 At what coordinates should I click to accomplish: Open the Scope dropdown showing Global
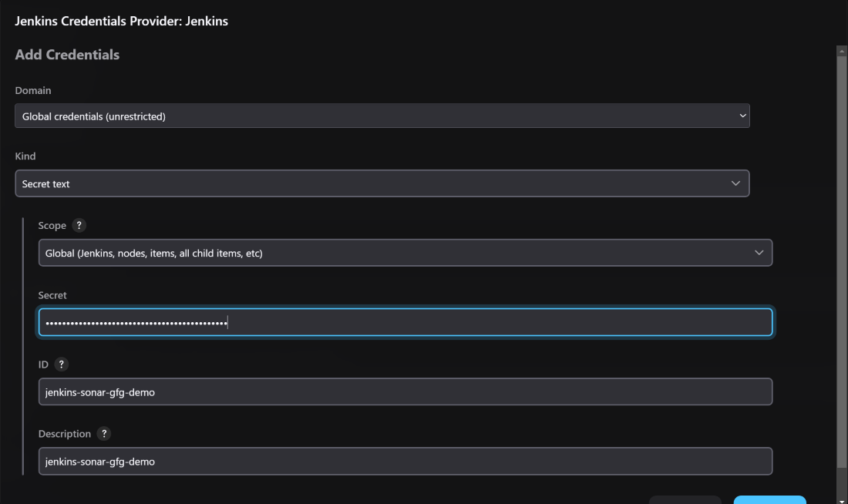tap(405, 252)
